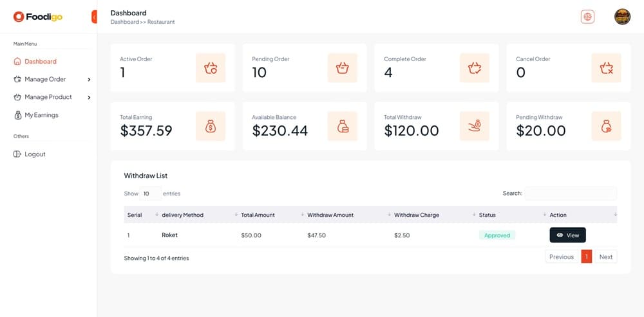Open the globe language icon in header

(x=587, y=17)
